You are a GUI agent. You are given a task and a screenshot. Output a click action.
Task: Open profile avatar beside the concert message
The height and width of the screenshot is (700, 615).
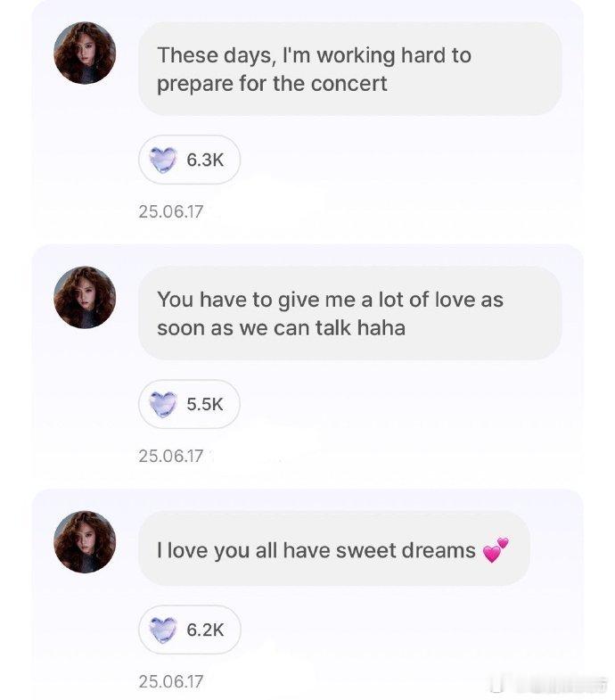tap(85, 53)
